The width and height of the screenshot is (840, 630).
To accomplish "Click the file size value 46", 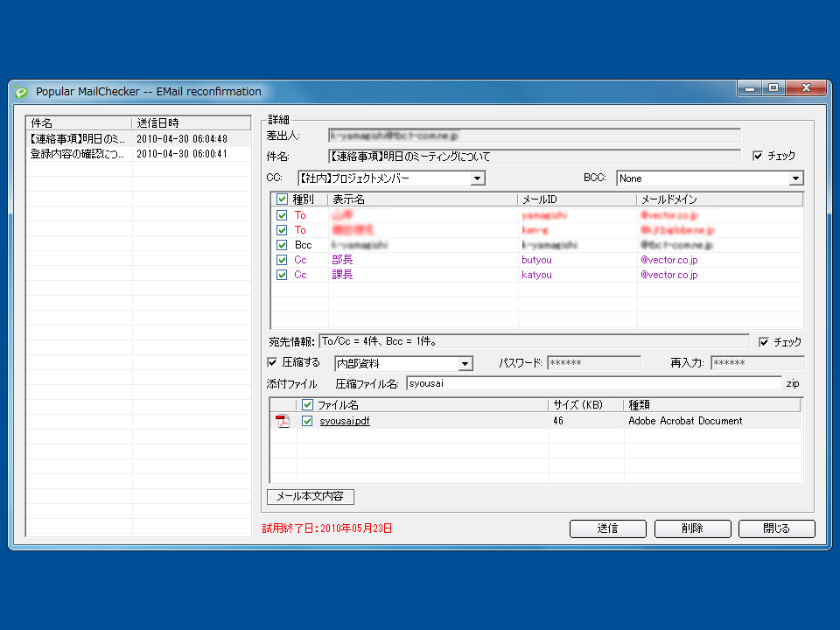I will tap(558, 421).
